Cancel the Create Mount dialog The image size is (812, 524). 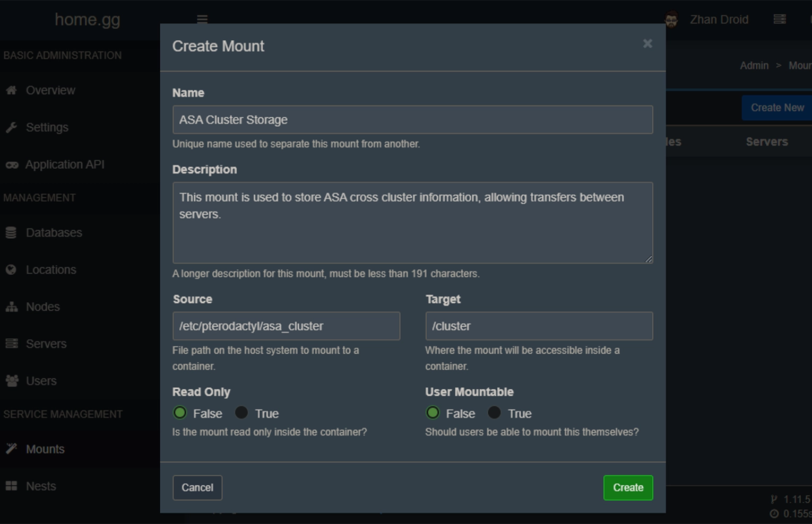click(x=197, y=487)
